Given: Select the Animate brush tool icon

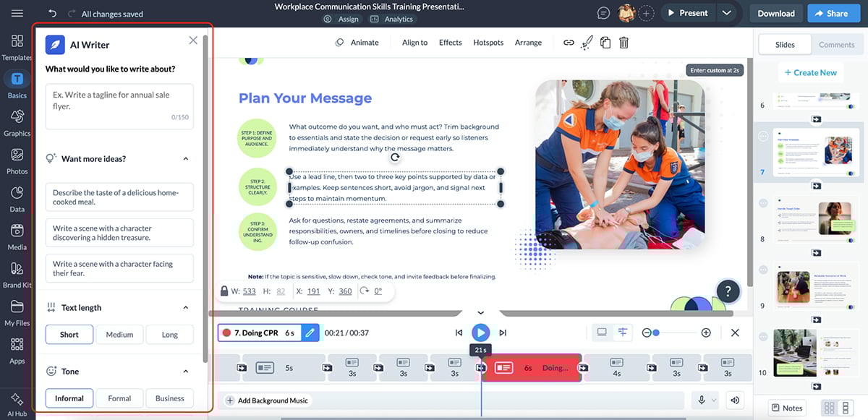Looking at the screenshot, I should 587,42.
